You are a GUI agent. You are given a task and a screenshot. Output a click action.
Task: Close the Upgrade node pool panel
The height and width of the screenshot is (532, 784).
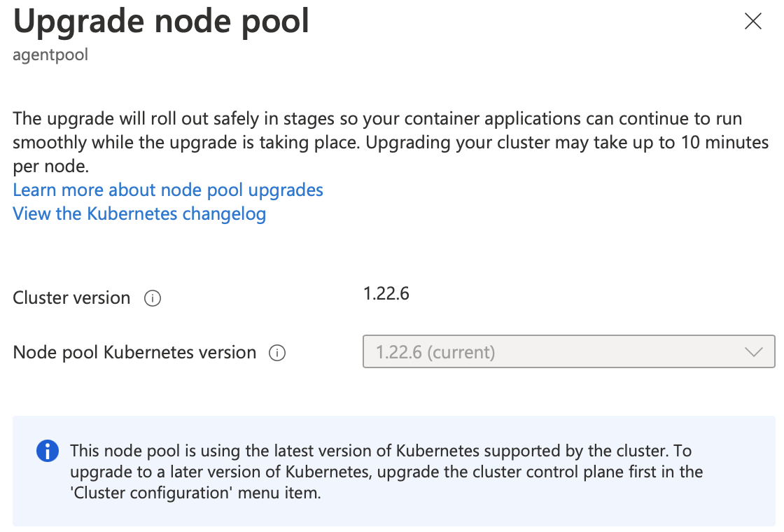click(752, 22)
